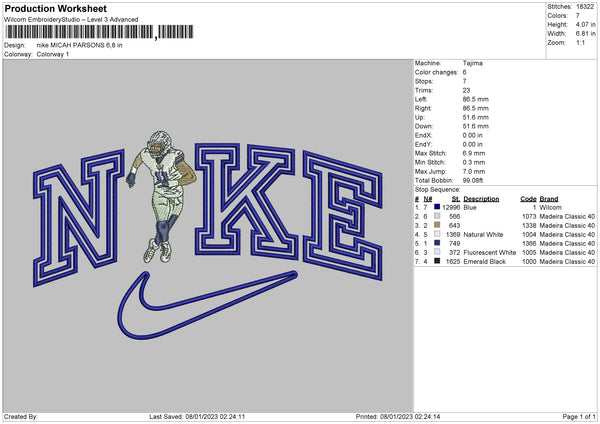Click the stitch count 12996 in stop 1

(451, 207)
